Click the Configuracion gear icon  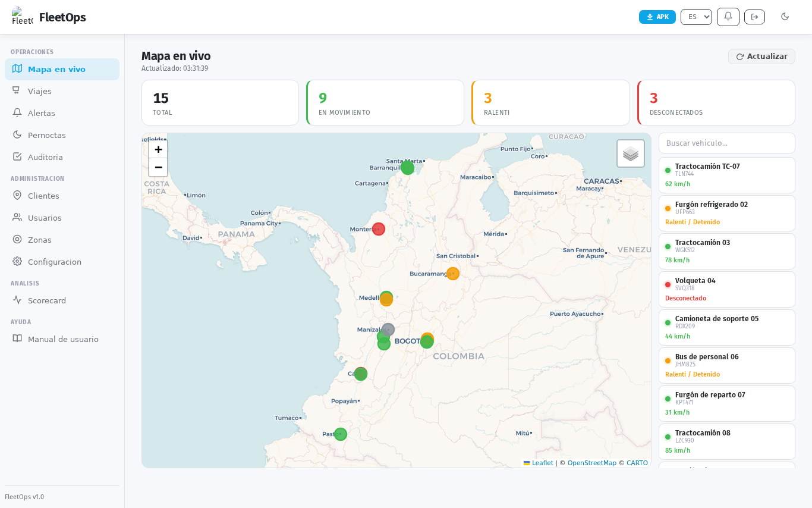tap(17, 261)
